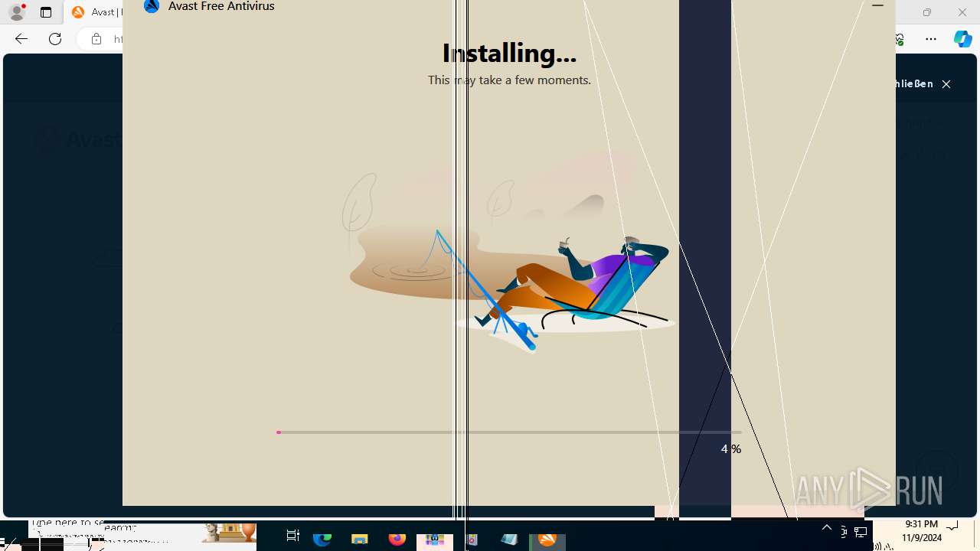This screenshot has height=551, width=980.
Task: Launch Microsoft Edge from the taskbar
Action: click(322, 538)
